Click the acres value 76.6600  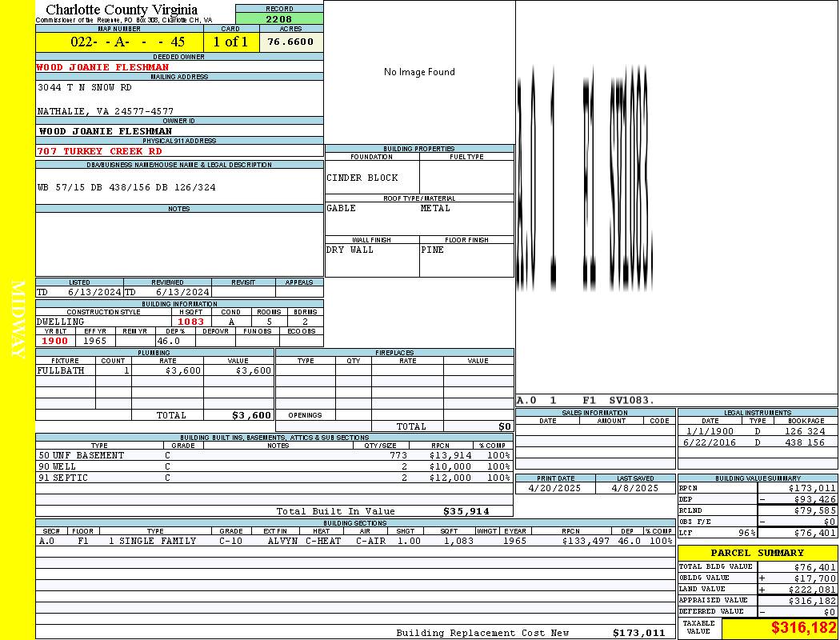pos(290,42)
